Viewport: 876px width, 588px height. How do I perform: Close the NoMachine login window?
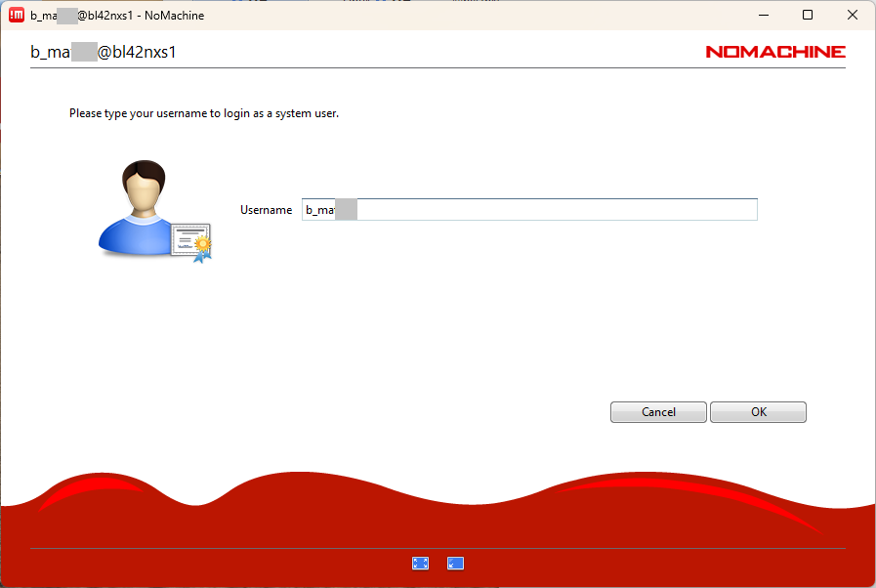coord(852,15)
